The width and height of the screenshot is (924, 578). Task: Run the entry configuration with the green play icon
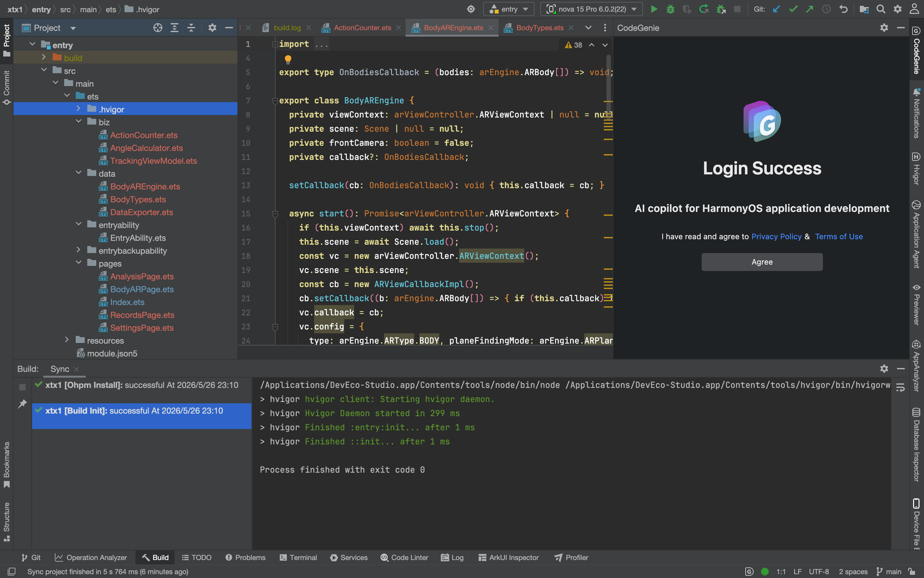(x=654, y=9)
